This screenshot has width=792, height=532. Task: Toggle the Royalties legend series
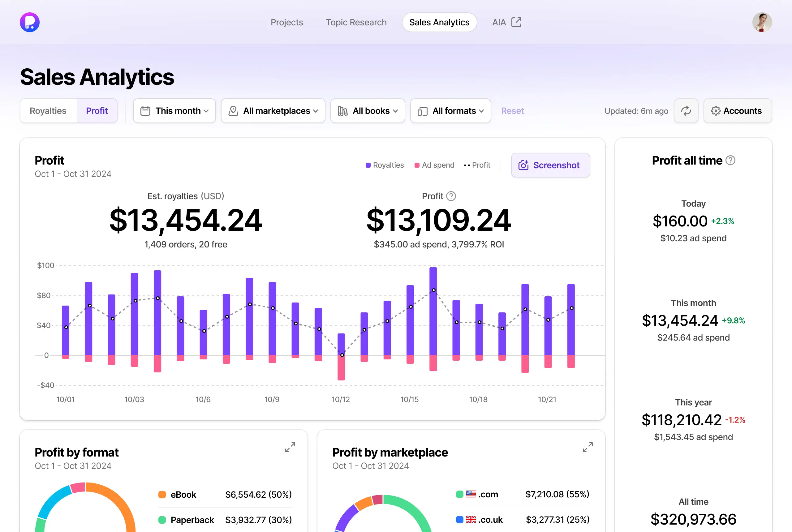pos(385,165)
